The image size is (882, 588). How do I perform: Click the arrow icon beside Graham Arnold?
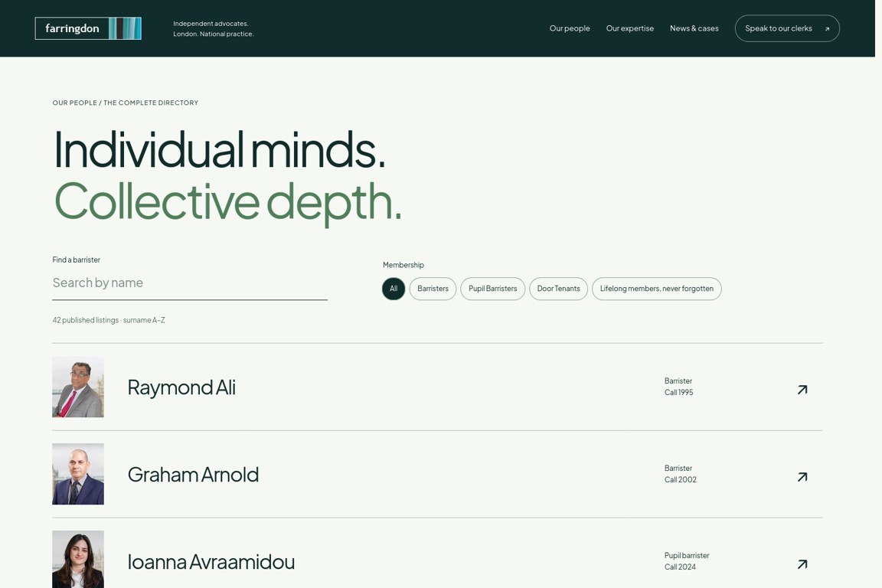(802, 476)
